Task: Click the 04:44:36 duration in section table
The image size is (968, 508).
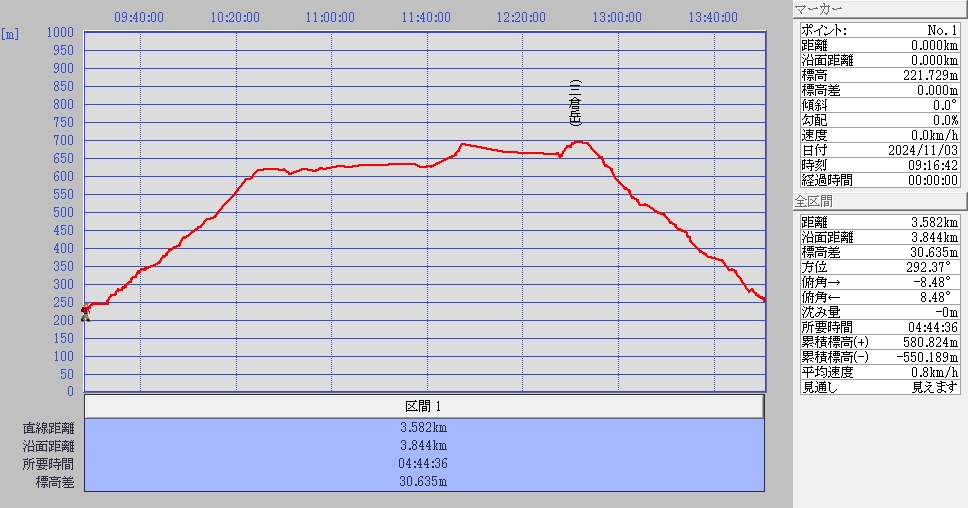Action: 423,464
